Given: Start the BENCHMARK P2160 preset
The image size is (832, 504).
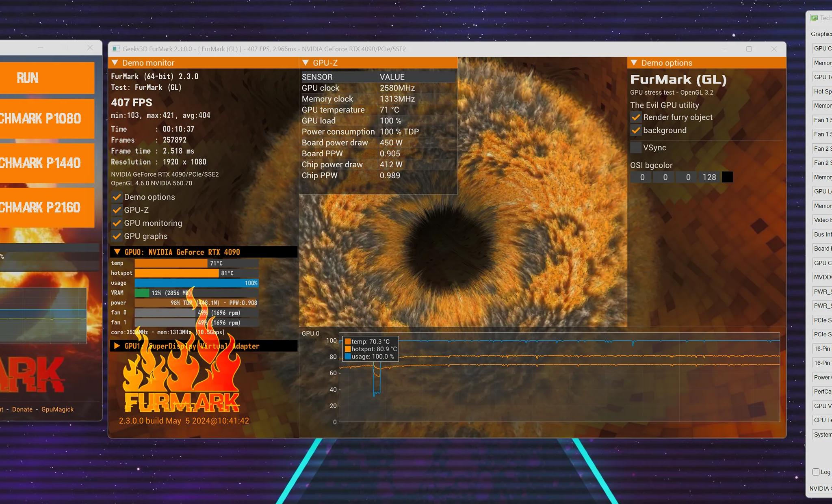Looking at the screenshot, I should [47, 208].
